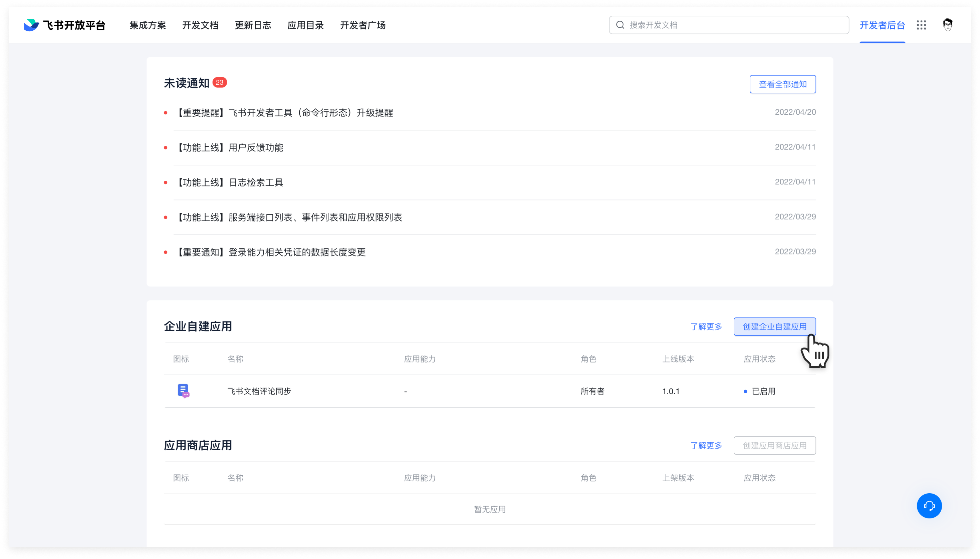The width and height of the screenshot is (980, 559).
Task: Open the 飞书开发者工具 升级提醒 notification
Action: 285,112
